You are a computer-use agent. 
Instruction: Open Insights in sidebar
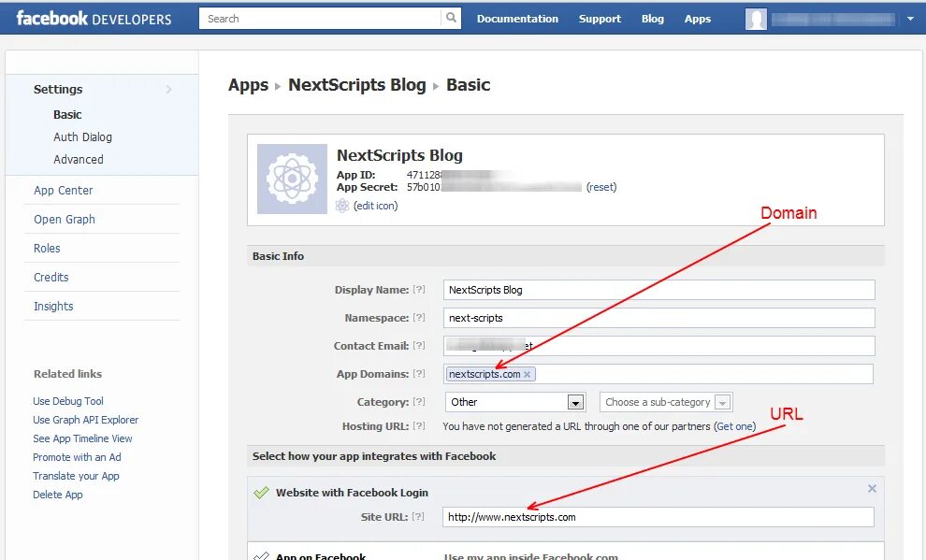pyautogui.click(x=53, y=306)
